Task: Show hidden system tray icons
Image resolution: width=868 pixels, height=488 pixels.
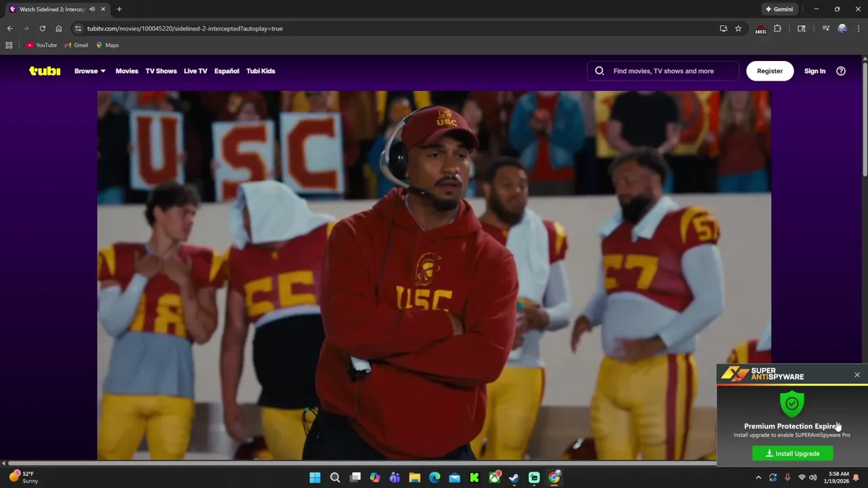Action: 758,478
